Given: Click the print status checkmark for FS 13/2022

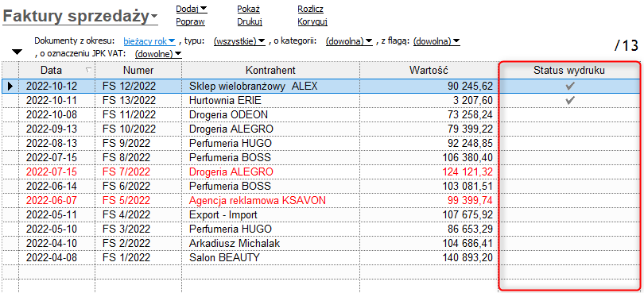Looking at the screenshot, I should click(x=568, y=100).
